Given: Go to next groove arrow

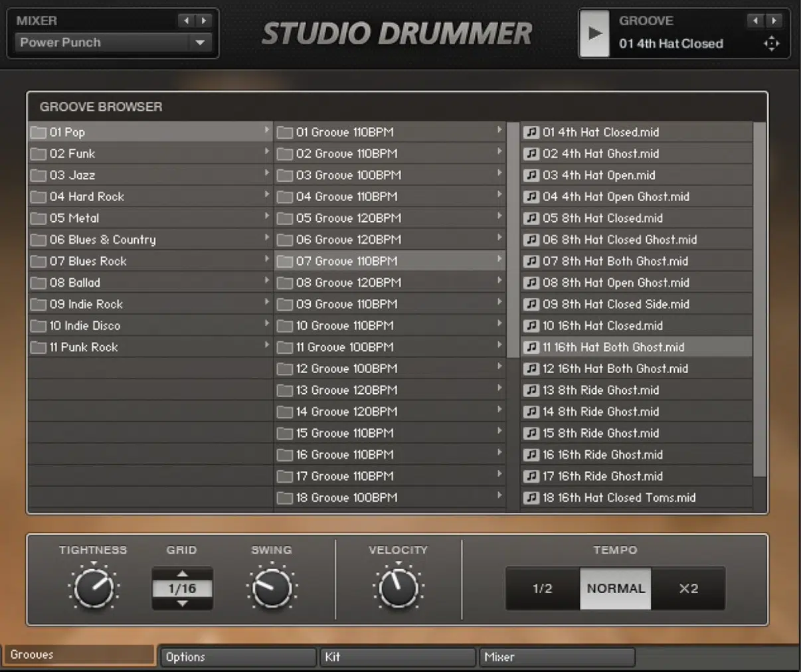Looking at the screenshot, I should (773, 21).
